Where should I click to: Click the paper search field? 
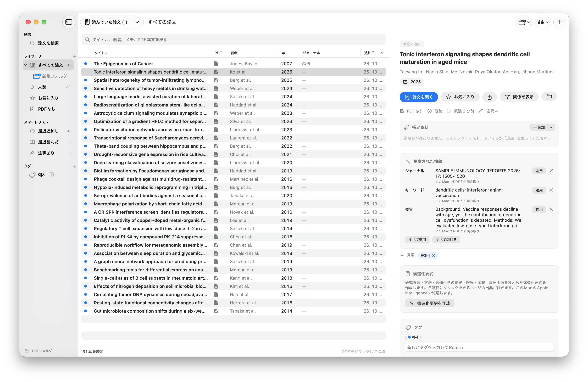[234, 40]
